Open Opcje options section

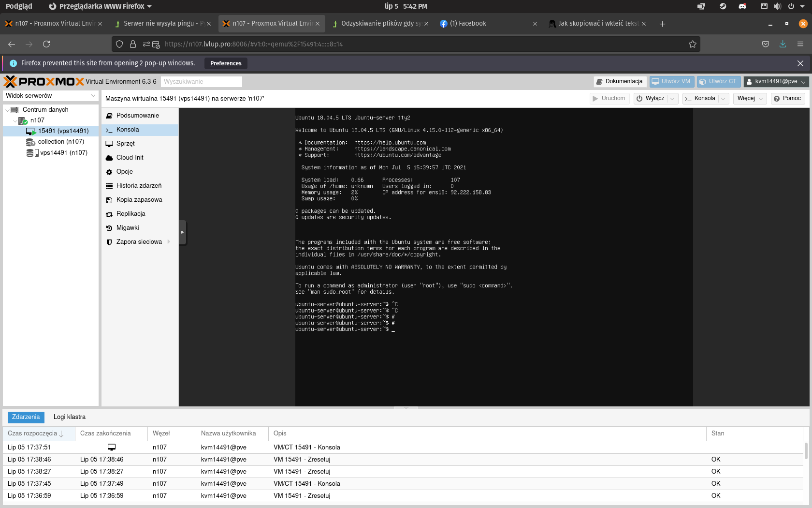click(124, 172)
